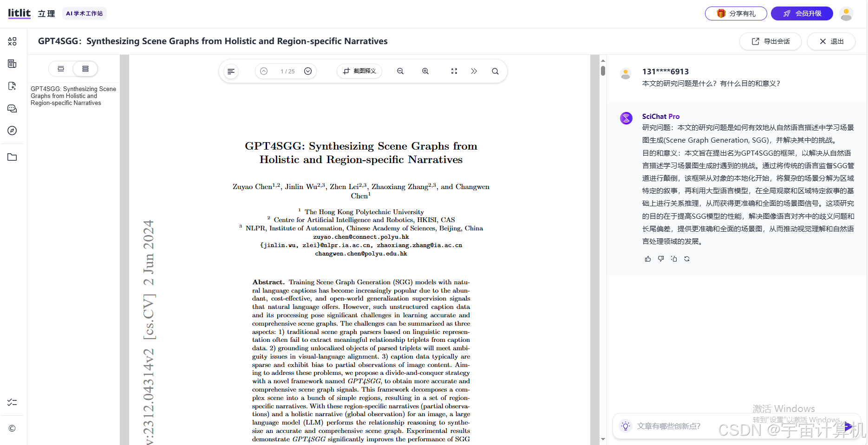868x445 pixels.
Task: Open the chat sidebar icon
Action: pos(13,108)
